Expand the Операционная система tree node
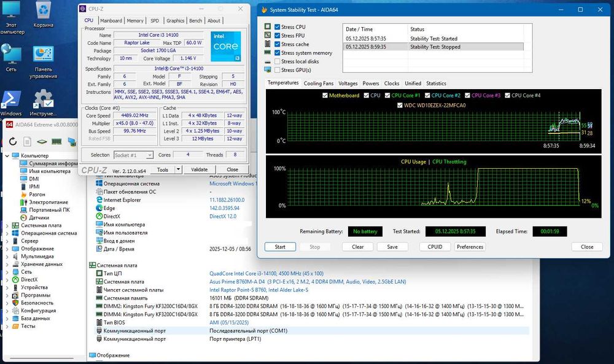This screenshot has height=364, width=614. (x=7, y=233)
